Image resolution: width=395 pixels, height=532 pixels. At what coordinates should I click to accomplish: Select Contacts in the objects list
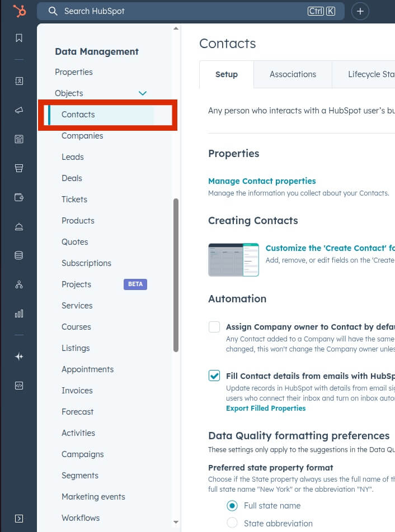[x=78, y=115]
